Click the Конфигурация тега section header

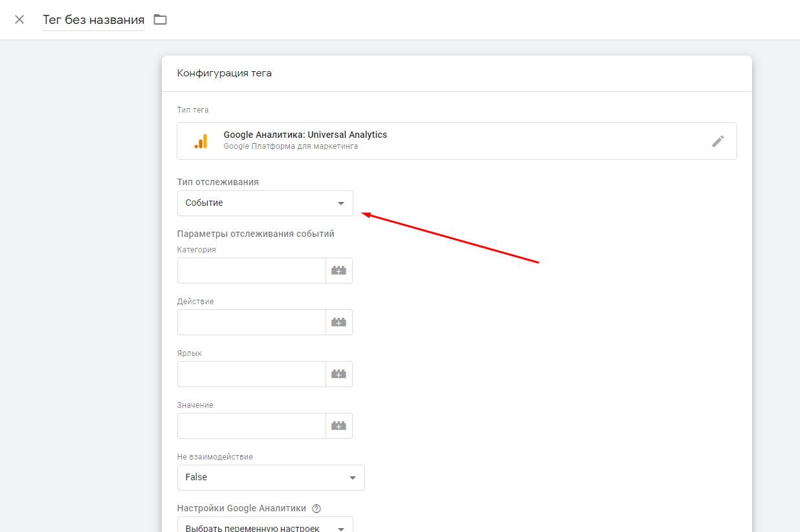coord(224,73)
